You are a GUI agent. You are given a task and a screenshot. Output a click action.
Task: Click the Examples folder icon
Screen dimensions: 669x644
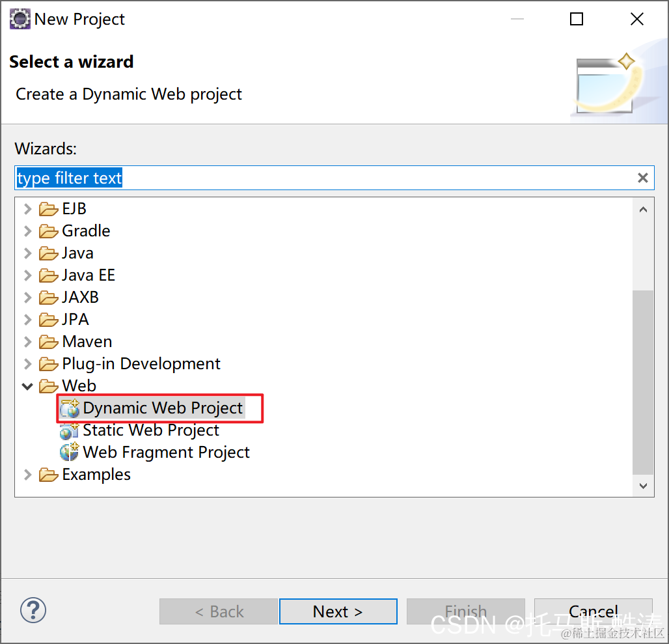pyautogui.click(x=48, y=475)
